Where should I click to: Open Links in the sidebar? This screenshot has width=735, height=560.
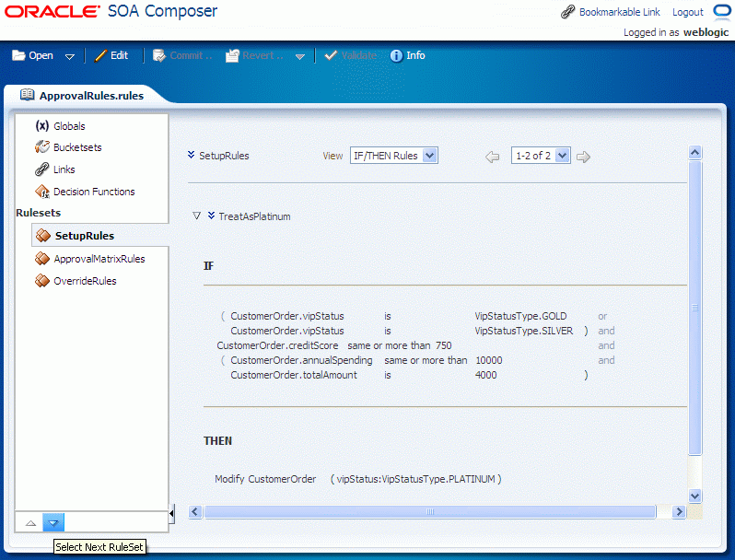tap(64, 169)
